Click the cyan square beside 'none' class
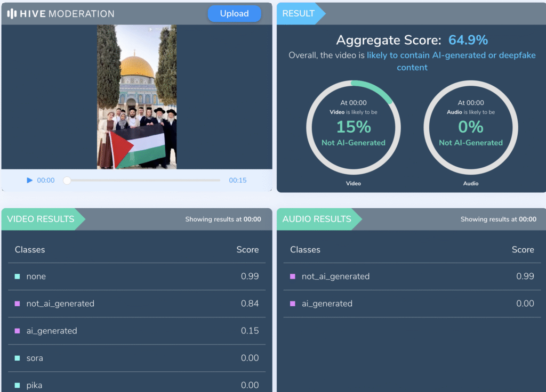 17,276
